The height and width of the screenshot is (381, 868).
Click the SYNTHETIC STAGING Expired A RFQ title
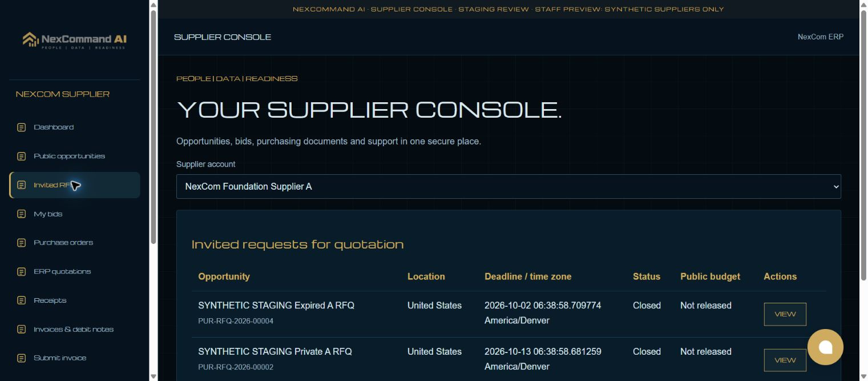(x=276, y=306)
